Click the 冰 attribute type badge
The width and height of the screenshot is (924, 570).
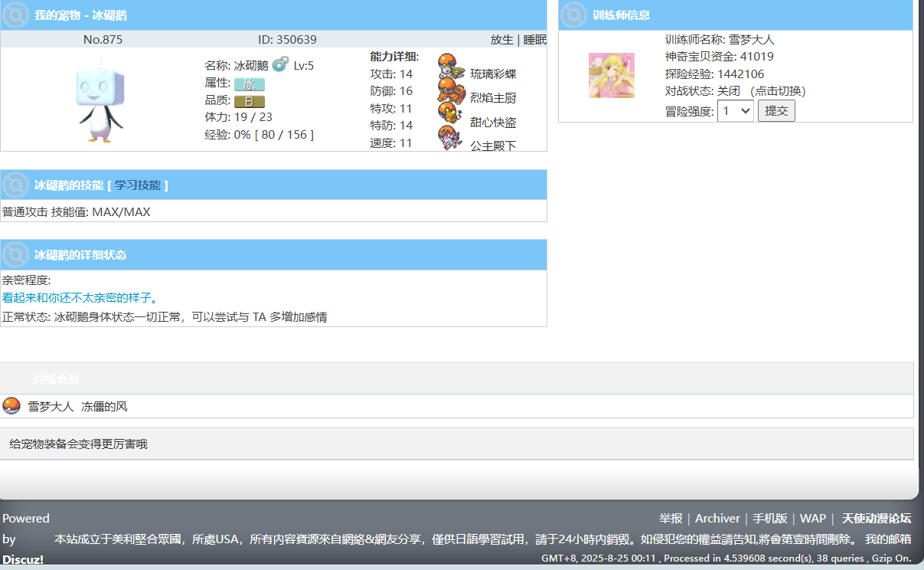pyautogui.click(x=250, y=84)
